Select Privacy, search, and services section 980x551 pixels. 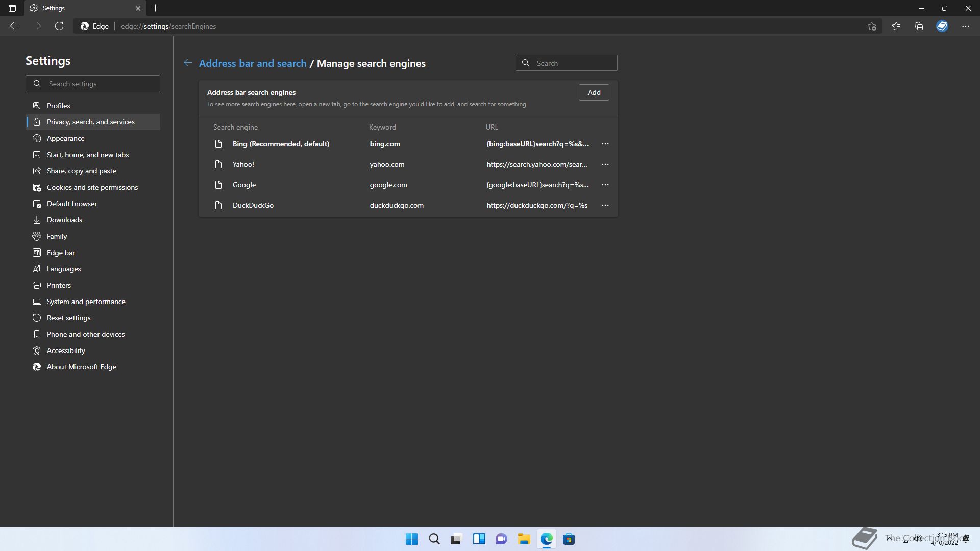click(93, 122)
